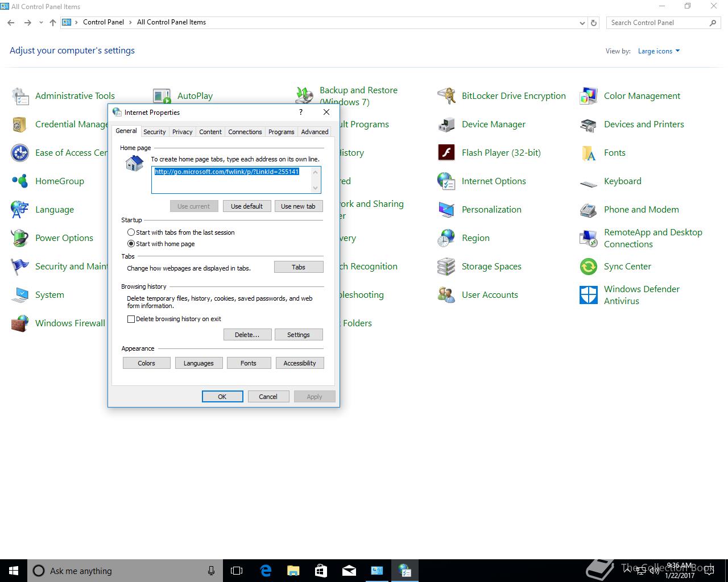This screenshot has height=582, width=728.
Task: Click the Color Management icon
Action: click(589, 96)
